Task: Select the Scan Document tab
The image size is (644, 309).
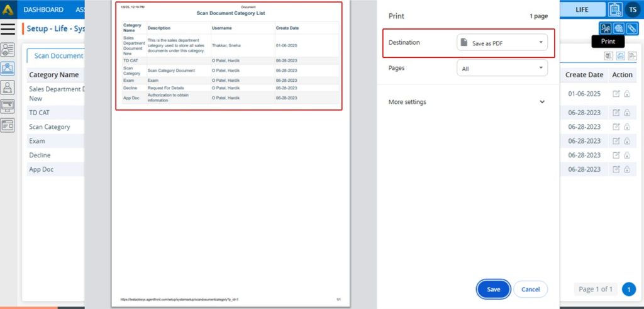Action: point(58,56)
